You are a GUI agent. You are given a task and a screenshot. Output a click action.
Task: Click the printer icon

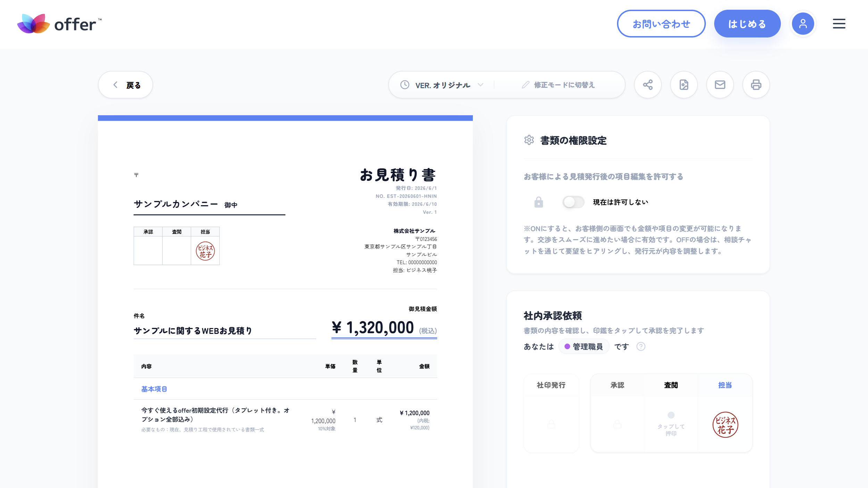pos(756,85)
